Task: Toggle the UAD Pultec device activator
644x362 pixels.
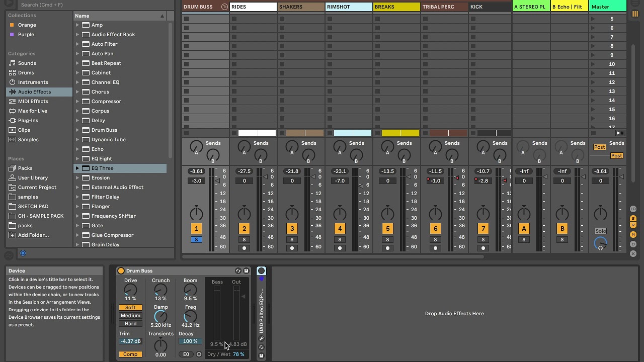Action: (261, 271)
